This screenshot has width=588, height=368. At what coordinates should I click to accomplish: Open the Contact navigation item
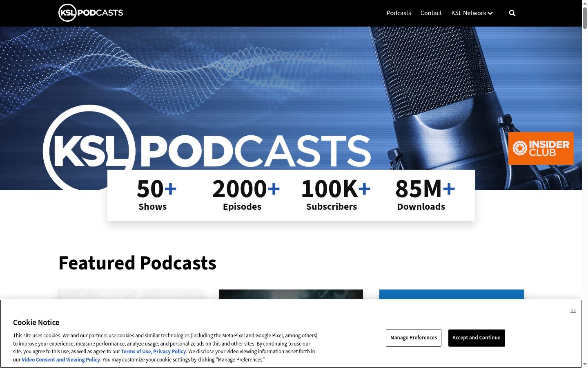pyautogui.click(x=431, y=13)
